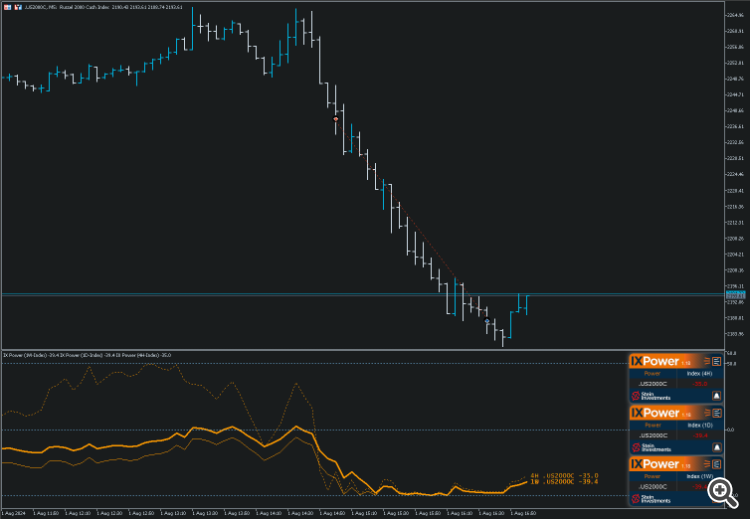750x519 pixels.
Task: Open the settings icon of the IXPower 1D panel
Action: [716, 413]
